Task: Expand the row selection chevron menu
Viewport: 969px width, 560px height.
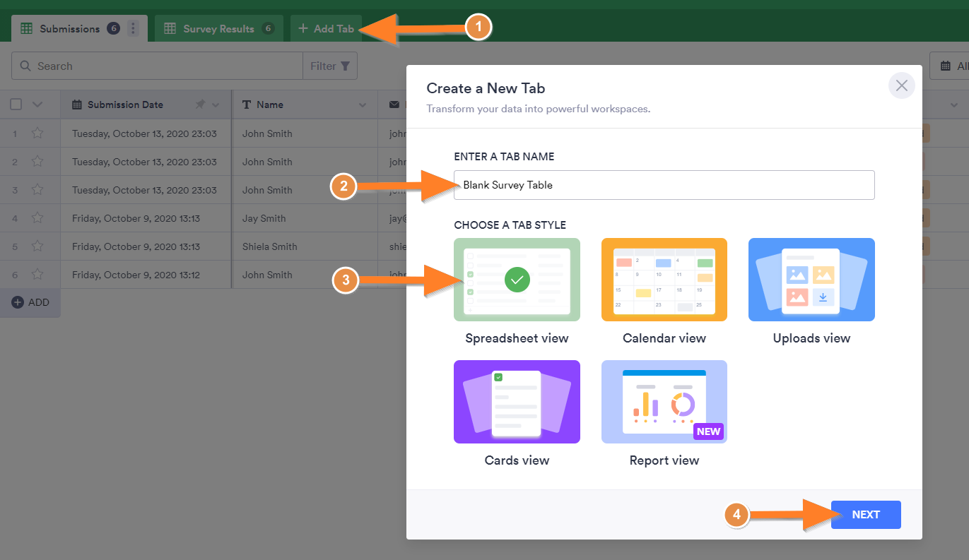Action: (37, 105)
